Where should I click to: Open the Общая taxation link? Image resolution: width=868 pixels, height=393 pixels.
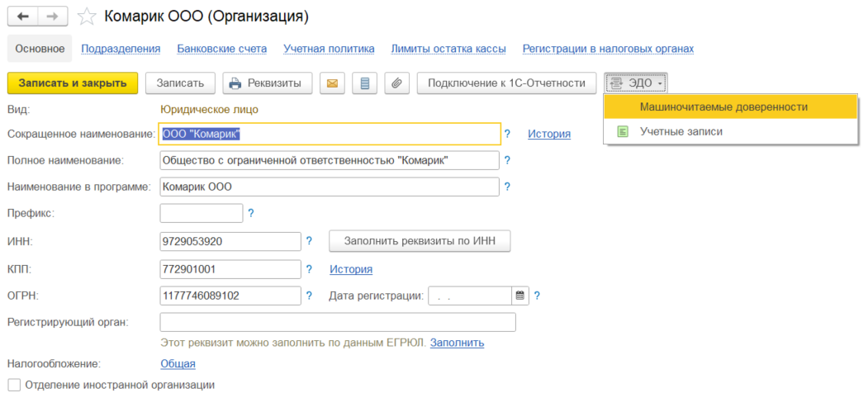pyautogui.click(x=178, y=363)
